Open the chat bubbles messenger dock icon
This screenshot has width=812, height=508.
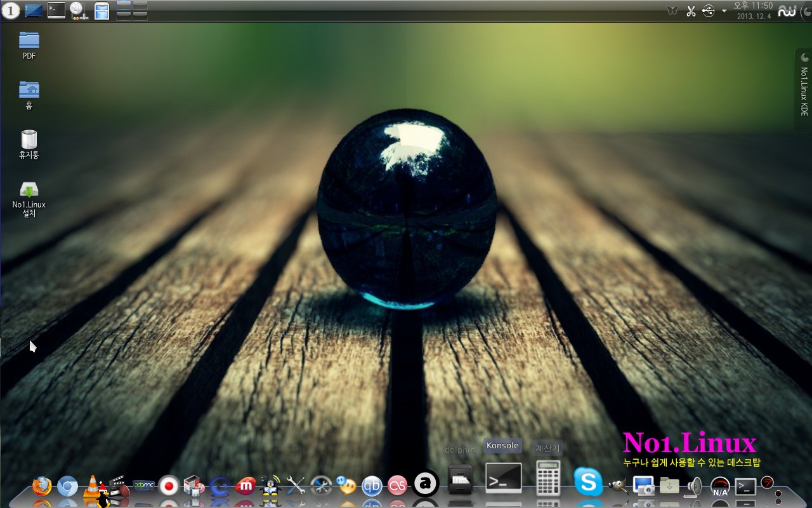[x=346, y=486]
